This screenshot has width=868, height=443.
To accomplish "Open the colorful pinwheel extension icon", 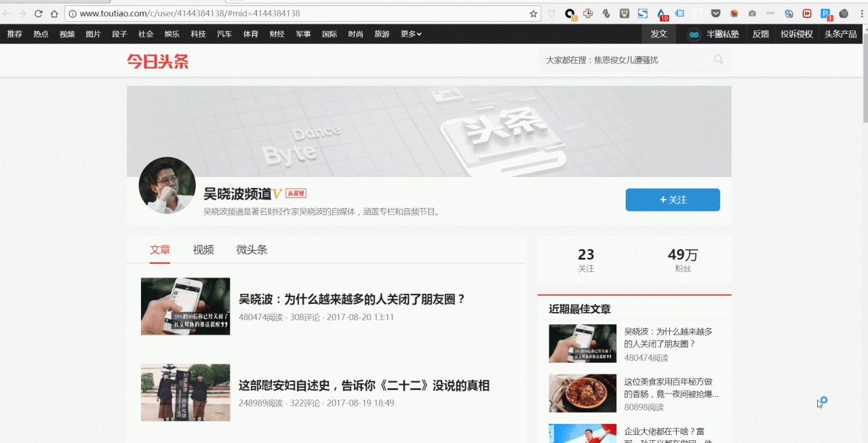I will click(734, 14).
